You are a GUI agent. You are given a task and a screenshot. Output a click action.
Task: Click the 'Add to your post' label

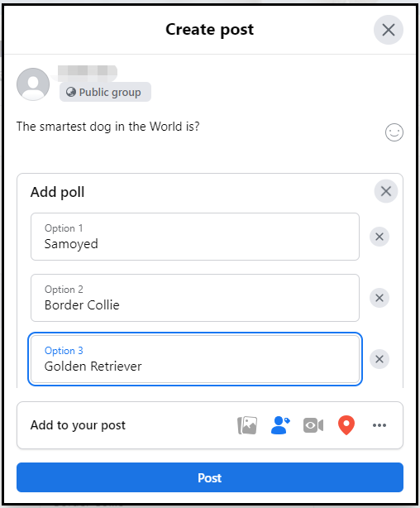coord(78,425)
